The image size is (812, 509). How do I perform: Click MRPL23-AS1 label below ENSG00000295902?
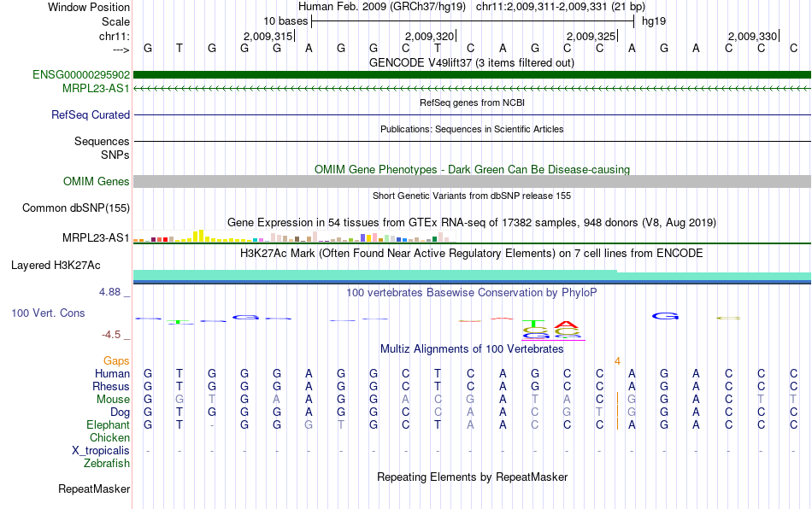coord(96,89)
